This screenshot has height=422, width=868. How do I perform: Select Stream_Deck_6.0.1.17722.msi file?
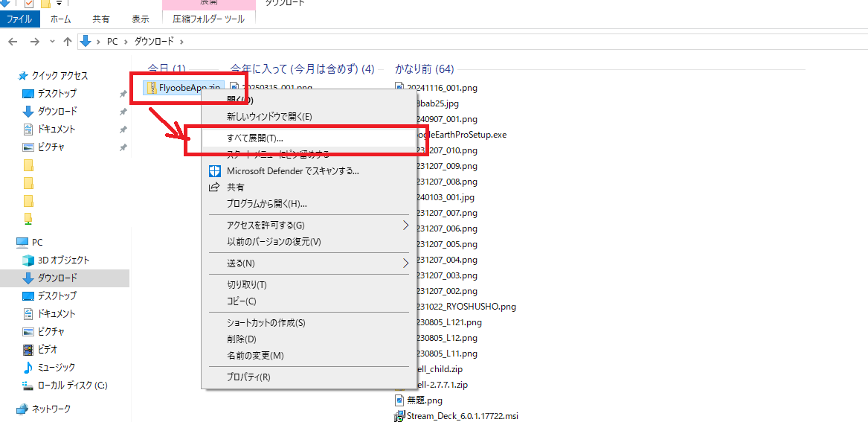tap(460, 415)
